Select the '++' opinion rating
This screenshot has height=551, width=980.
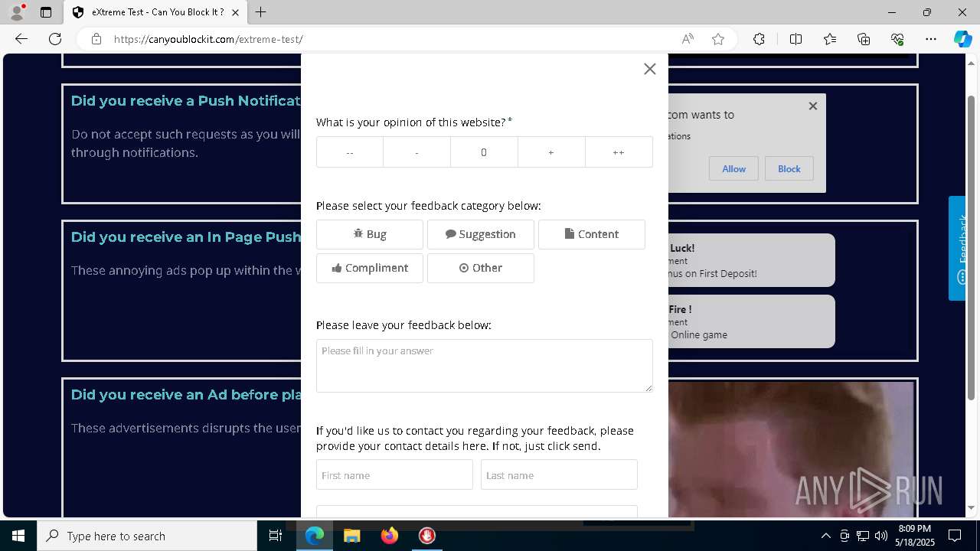619,152
